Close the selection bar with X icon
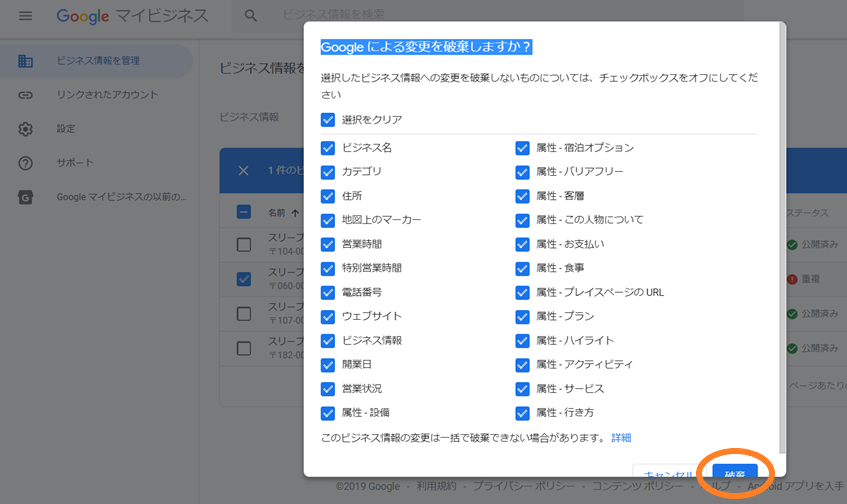Viewport: 847px width, 504px height. pyautogui.click(x=244, y=171)
